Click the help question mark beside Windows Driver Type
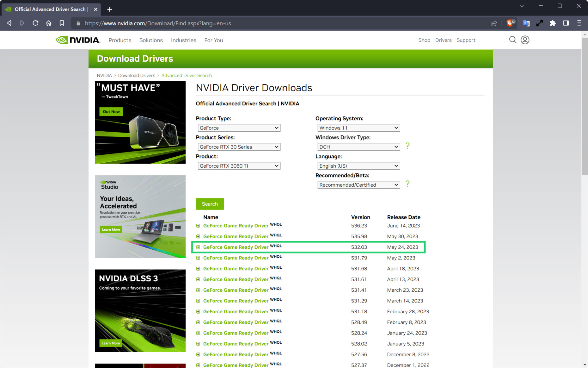The height and width of the screenshot is (368, 588). [407, 146]
